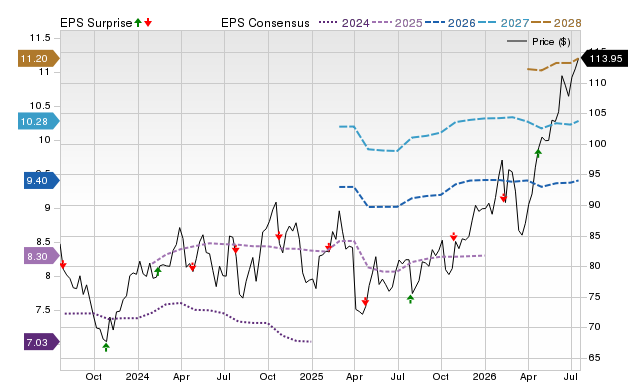640x382 pixels.
Task: Click the green surprise arrow just after April 2026
Action: 538,153
